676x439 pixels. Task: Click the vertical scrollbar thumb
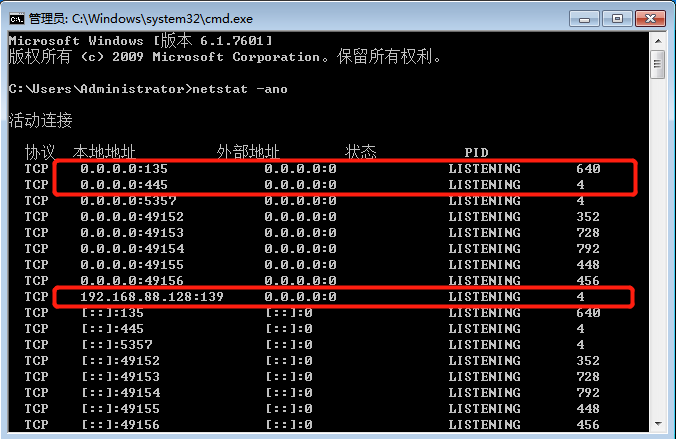click(x=657, y=66)
